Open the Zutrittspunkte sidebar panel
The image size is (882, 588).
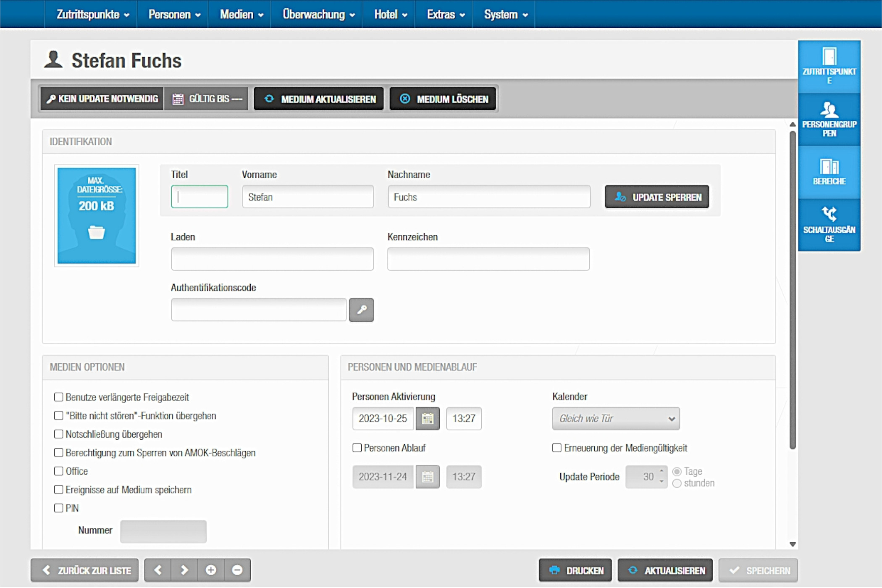tap(829, 66)
